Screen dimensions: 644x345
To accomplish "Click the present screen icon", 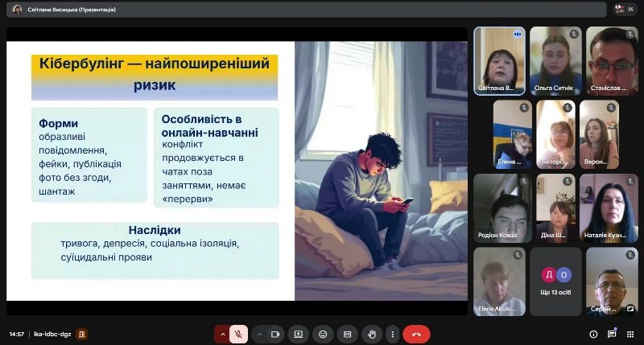I will click(299, 334).
